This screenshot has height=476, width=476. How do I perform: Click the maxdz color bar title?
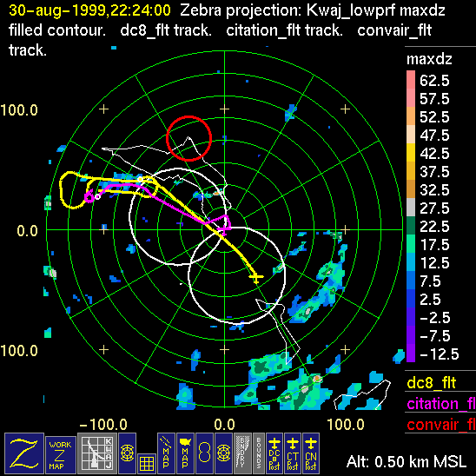[x=429, y=59]
